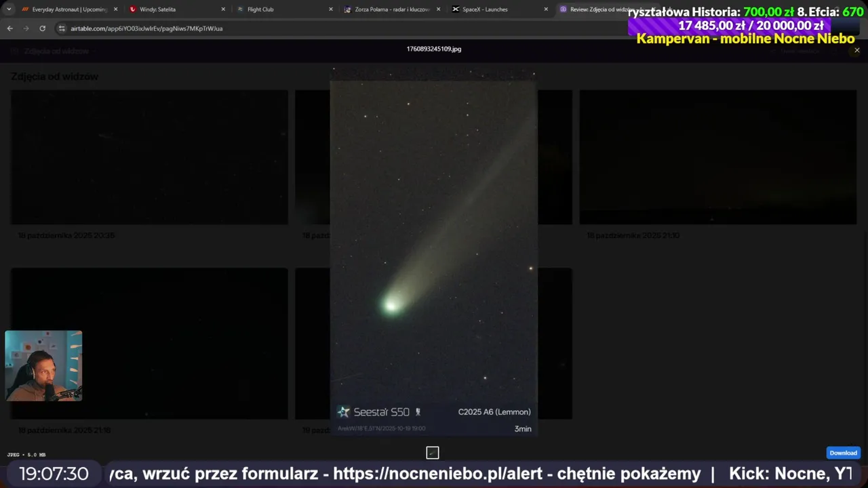Close the SpaceX - Launches tab
Viewport: 868px width, 488px height.
(546, 9)
